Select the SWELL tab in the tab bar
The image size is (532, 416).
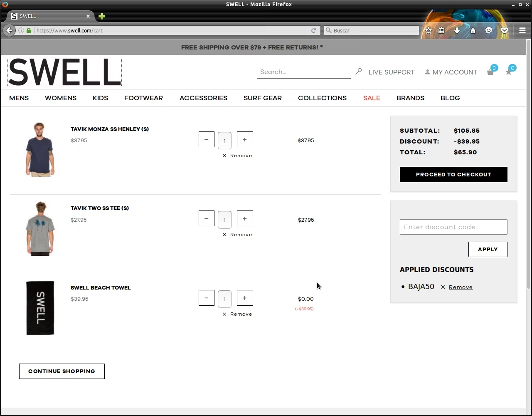tap(50, 16)
